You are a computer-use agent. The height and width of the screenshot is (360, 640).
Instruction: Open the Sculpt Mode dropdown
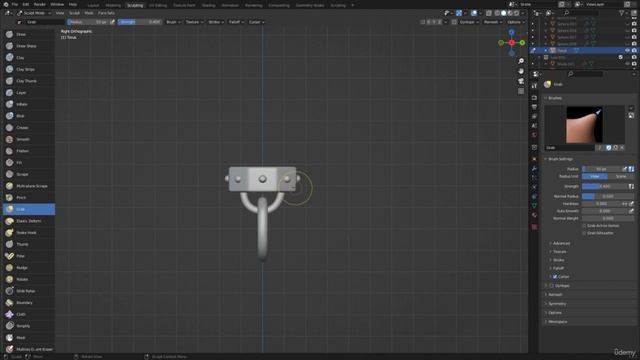pyautogui.click(x=34, y=13)
